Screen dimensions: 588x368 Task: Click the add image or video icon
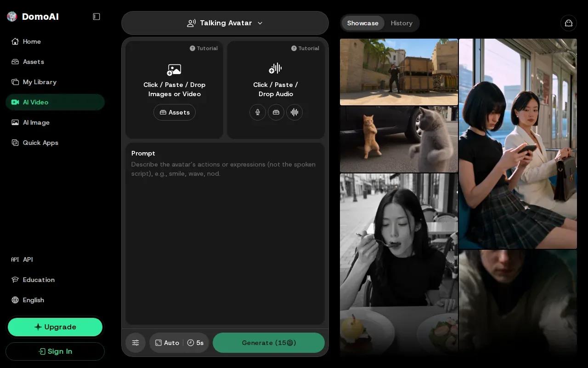tap(174, 69)
